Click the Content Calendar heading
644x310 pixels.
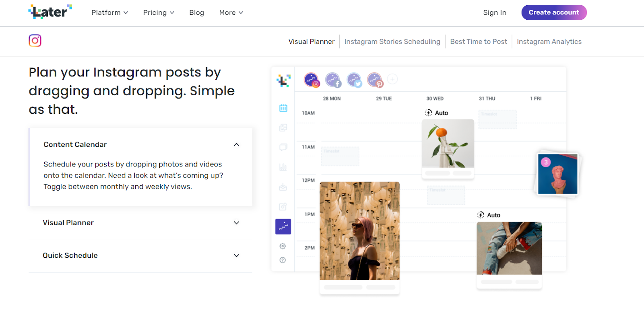coord(75,144)
